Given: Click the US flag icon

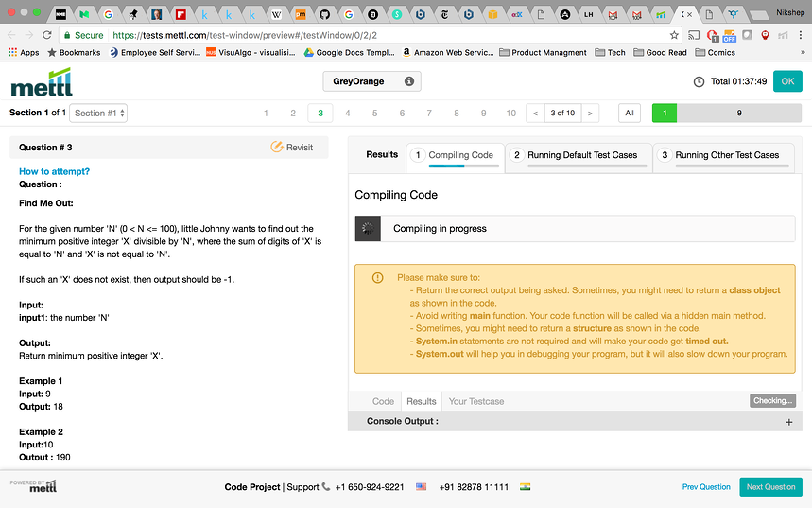Looking at the screenshot, I should coord(421,487).
